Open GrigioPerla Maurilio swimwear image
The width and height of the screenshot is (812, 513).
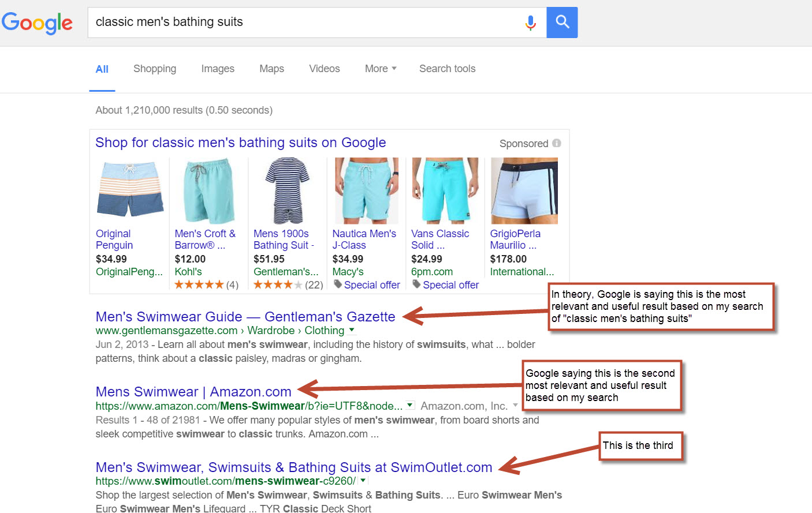pyautogui.click(x=524, y=190)
